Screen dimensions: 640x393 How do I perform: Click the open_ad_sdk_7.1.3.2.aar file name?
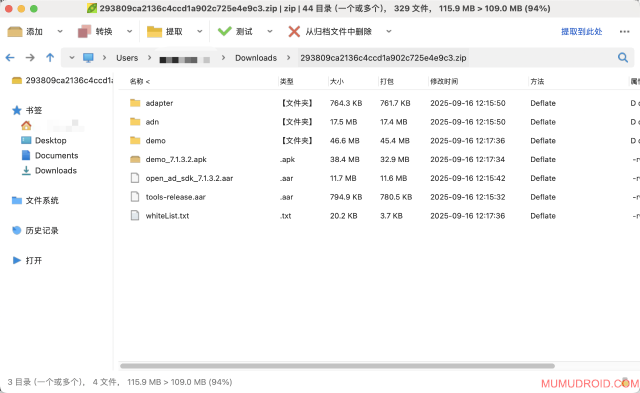(x=189, y=178)
